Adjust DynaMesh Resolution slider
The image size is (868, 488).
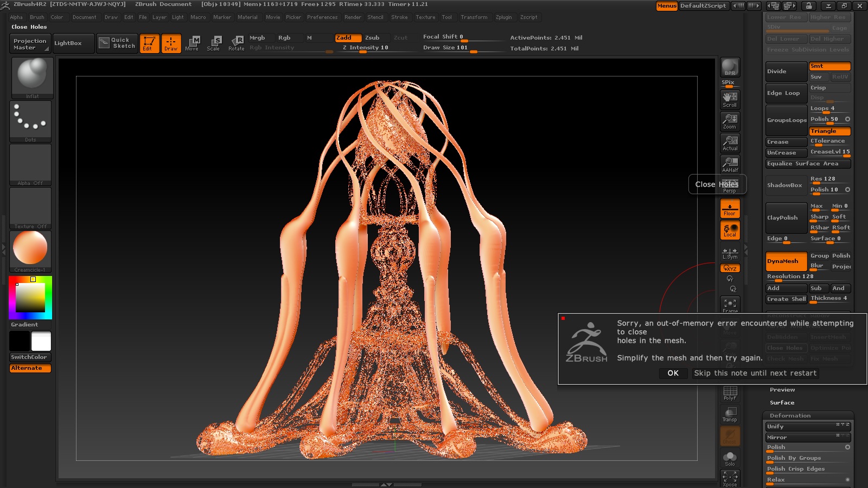click(x=808, y=277)
